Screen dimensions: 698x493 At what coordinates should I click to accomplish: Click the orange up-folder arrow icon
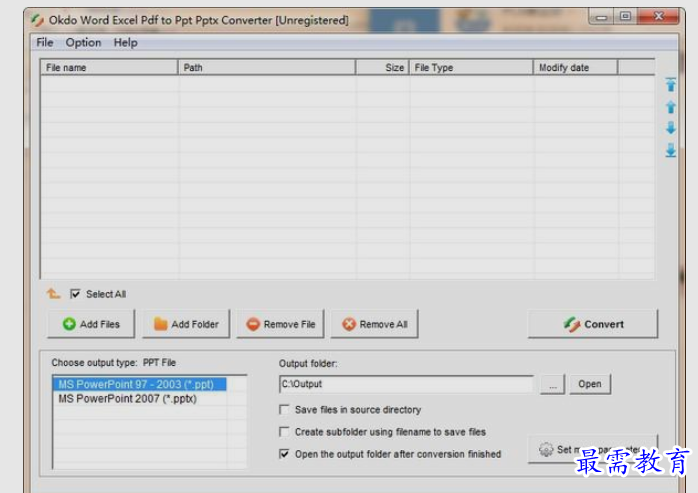pos(53,293)
